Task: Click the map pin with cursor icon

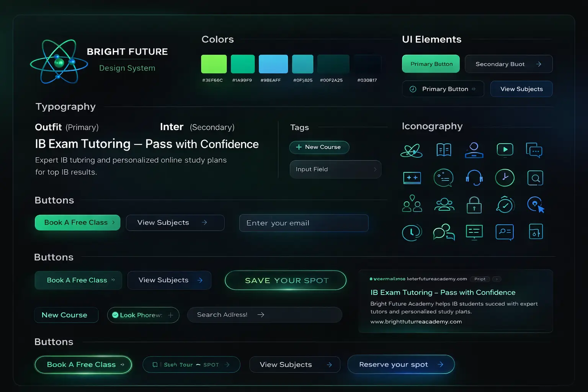Action: point(536,205)
